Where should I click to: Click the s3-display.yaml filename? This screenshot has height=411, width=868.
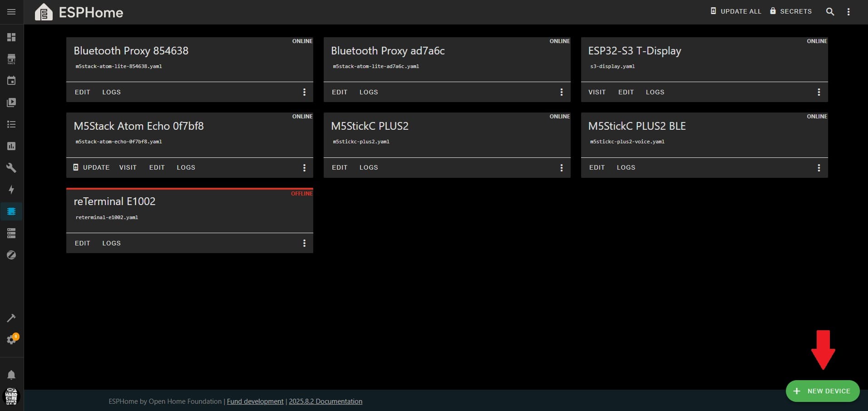click(612, 66)
